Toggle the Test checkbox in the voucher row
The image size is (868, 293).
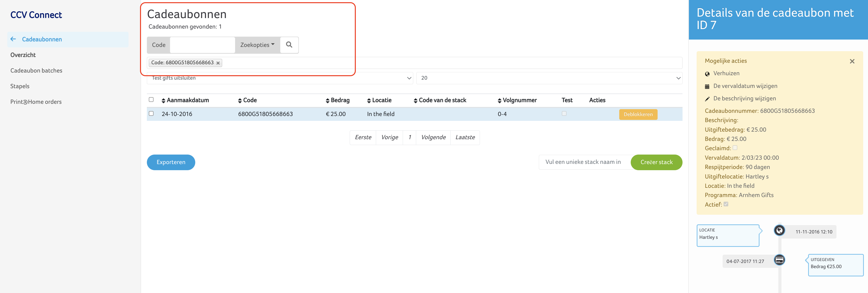pos(564,114)
